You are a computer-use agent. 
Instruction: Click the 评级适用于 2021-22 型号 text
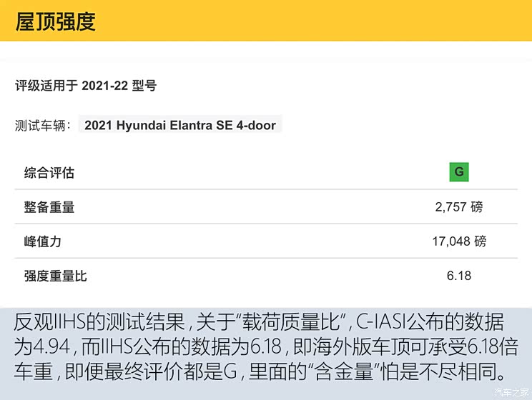(86, 86)
